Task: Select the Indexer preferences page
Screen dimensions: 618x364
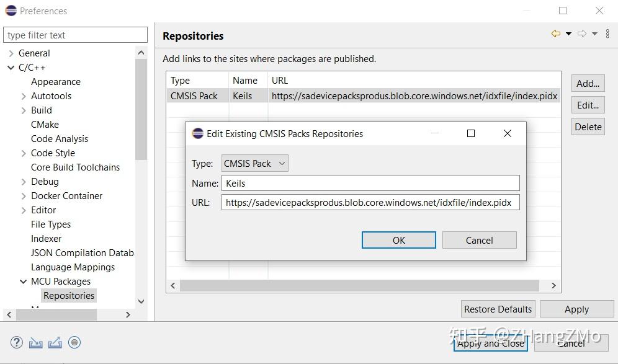Action: (x=47, y=239)
